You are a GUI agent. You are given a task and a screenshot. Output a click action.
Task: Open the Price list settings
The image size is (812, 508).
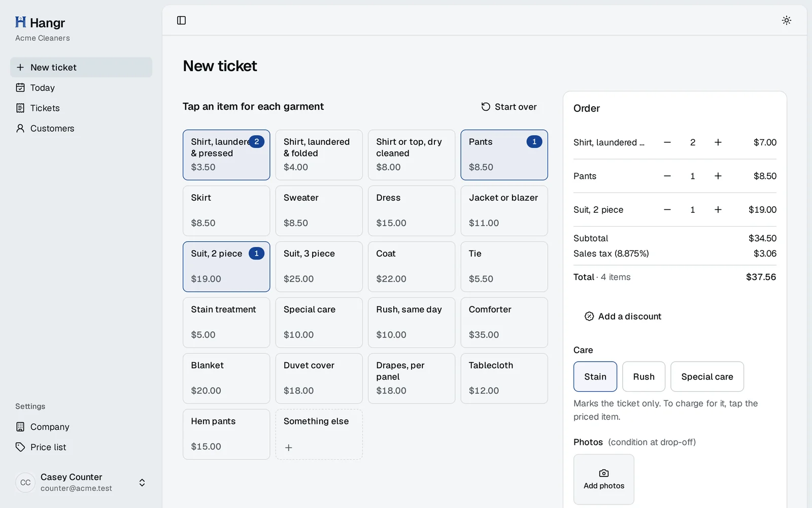pyautogui.click(x=81, y=447)
